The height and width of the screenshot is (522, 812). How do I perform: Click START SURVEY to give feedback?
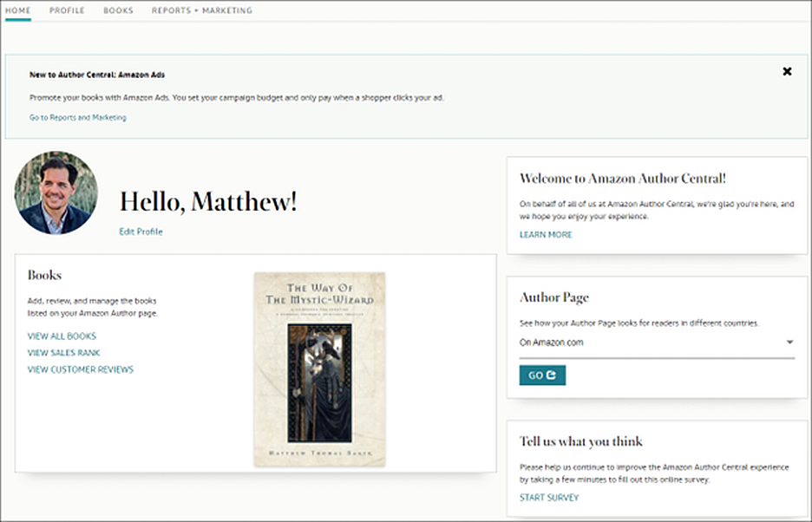pos(548,497)
